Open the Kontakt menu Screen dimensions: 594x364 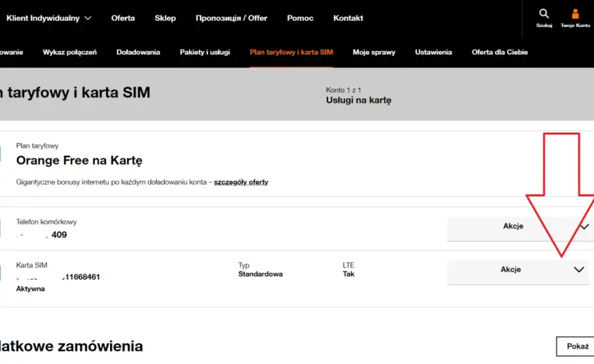(348, 18)
